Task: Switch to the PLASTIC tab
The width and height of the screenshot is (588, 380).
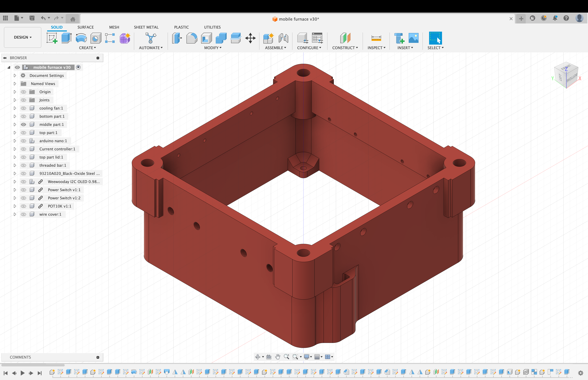Action: click(181, 27)
